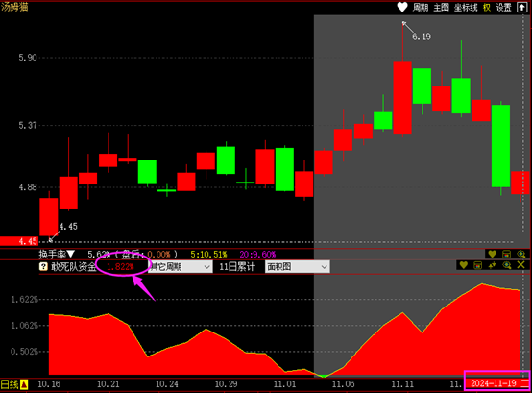The width and height of the screenshot is (532, 393).
Task: Open the question mark help for 敢死队资金
Action: tap(43, 266)
